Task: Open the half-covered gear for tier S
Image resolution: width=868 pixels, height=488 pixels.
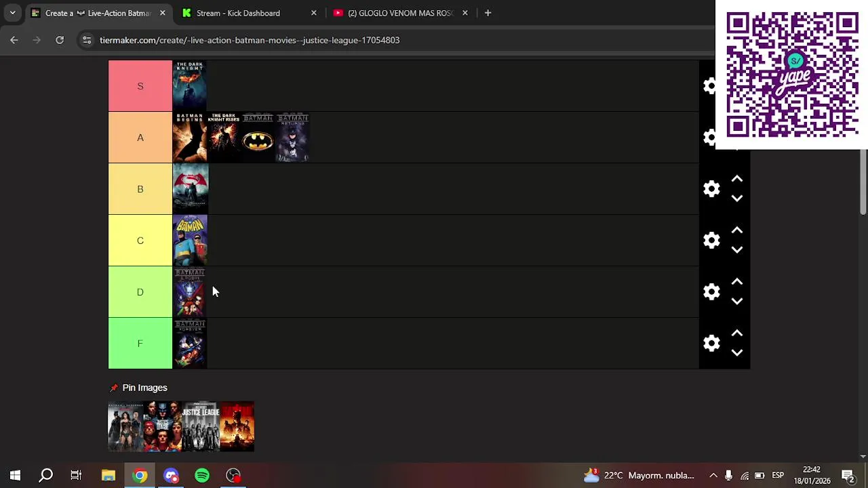Action: (709, 86)
